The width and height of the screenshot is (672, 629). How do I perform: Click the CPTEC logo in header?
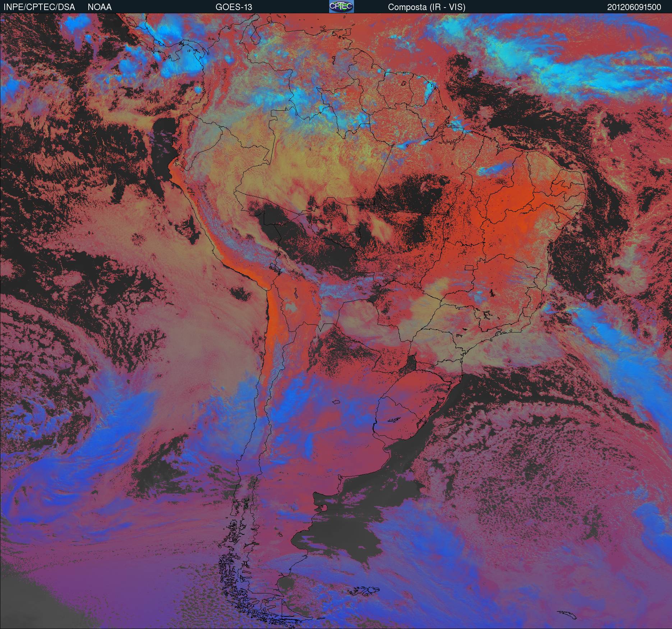pos(341,6)
